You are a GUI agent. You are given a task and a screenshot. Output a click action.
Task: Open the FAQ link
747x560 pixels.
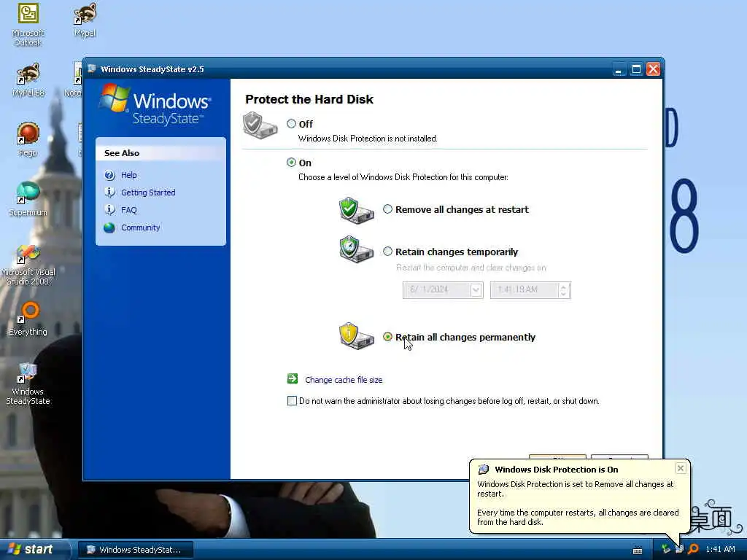128,210
